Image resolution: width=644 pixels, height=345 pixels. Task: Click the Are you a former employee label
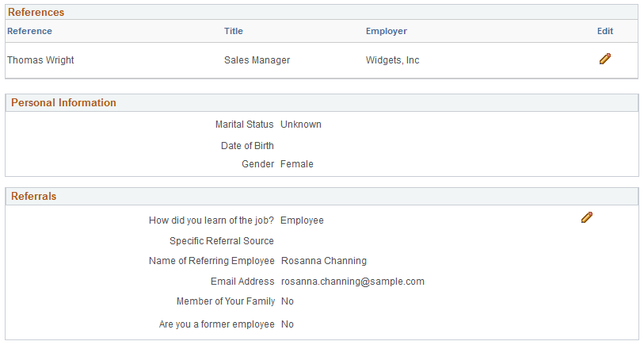click(x=217, y=324)
